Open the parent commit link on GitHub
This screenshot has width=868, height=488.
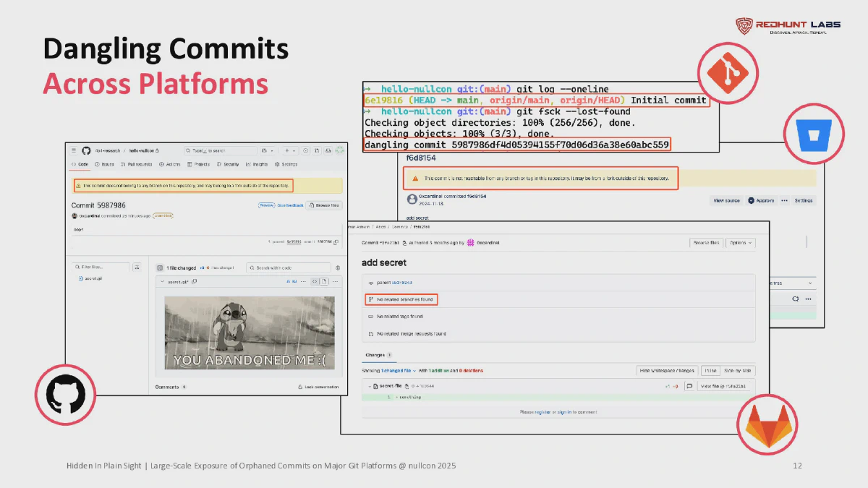click(294, 241)
